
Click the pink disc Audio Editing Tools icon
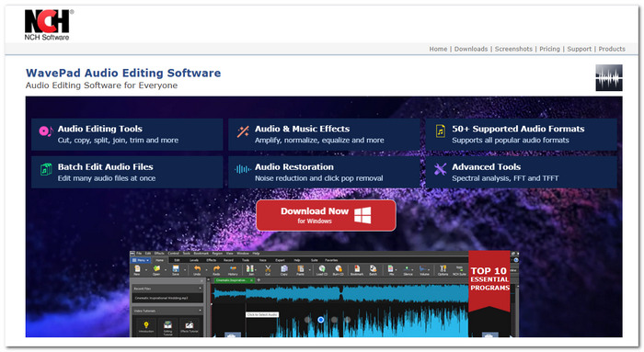tap(46, 131)
